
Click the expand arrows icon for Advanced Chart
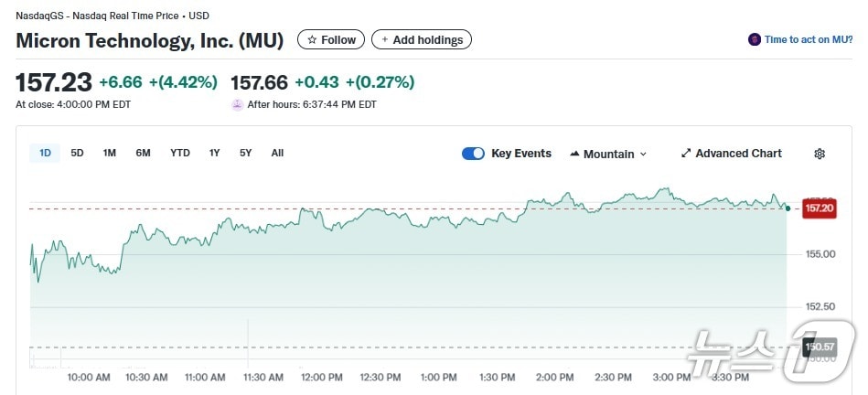click(x=686, y=154)
